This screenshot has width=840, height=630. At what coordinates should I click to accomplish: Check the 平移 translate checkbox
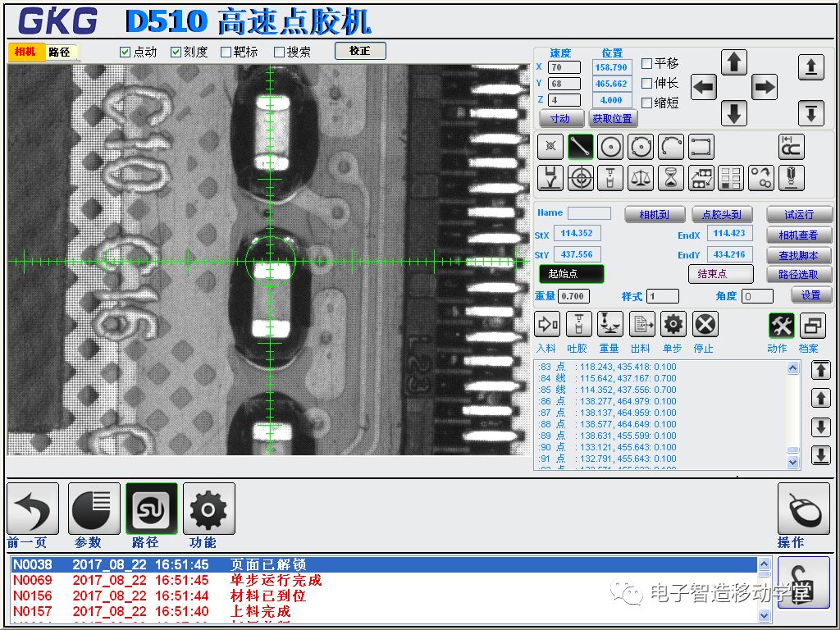(x=646, y=63)
